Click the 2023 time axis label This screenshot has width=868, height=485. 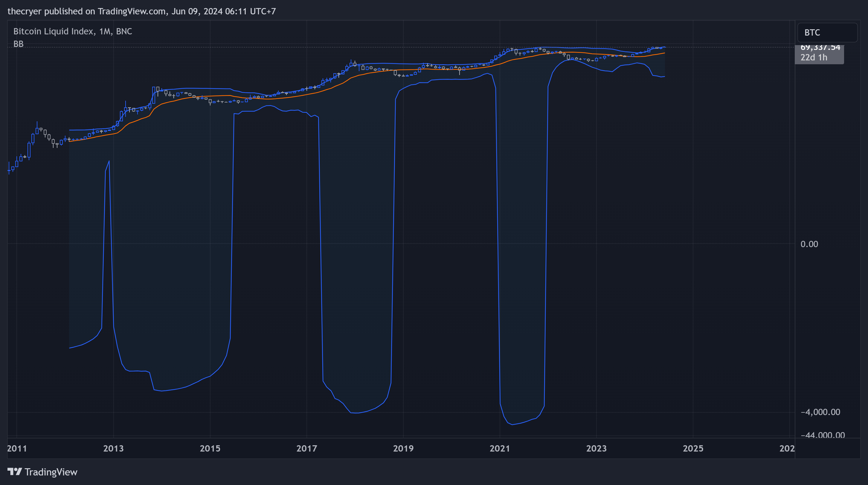tap(596, 448)
